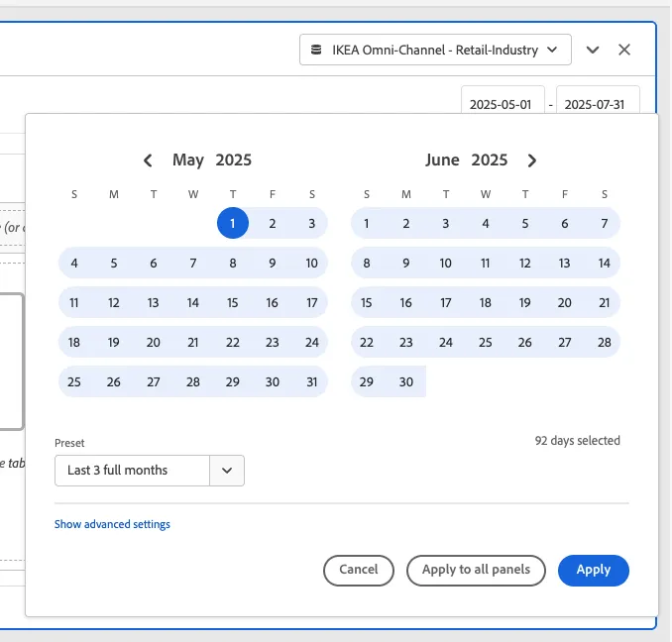Select June 1 in the calendar
672x642 pixels.
tap(367, 223)
